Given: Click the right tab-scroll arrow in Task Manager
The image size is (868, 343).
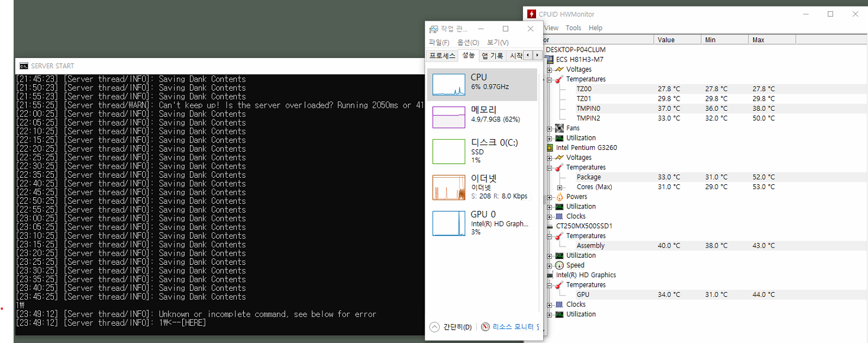Looking at the screenshot, I should pyautogui.click(x=537, y=56).
